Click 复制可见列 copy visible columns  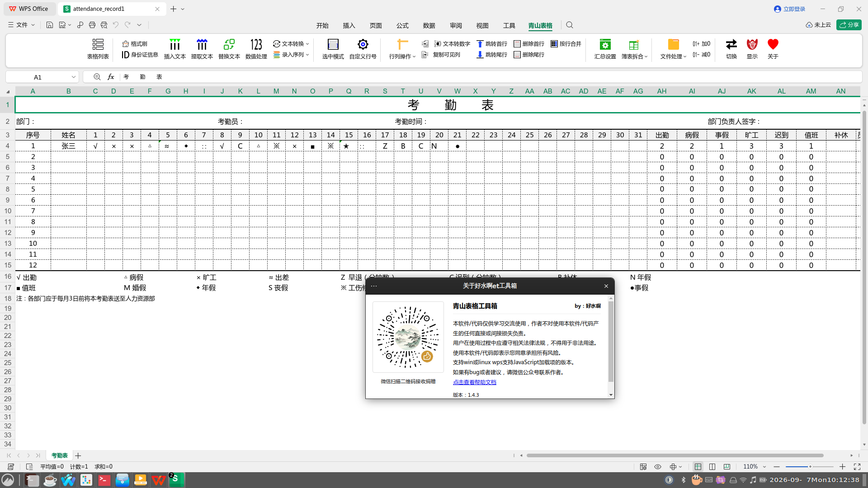(441, 55)
